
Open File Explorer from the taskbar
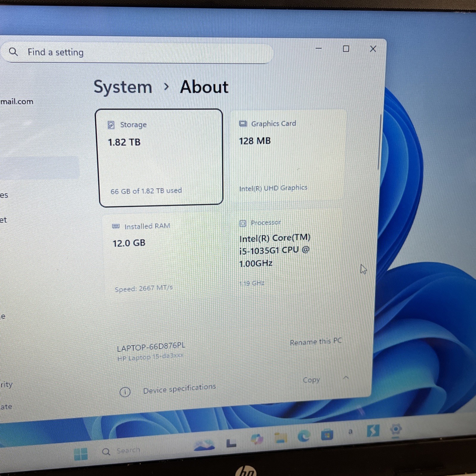tap(280, 438)
